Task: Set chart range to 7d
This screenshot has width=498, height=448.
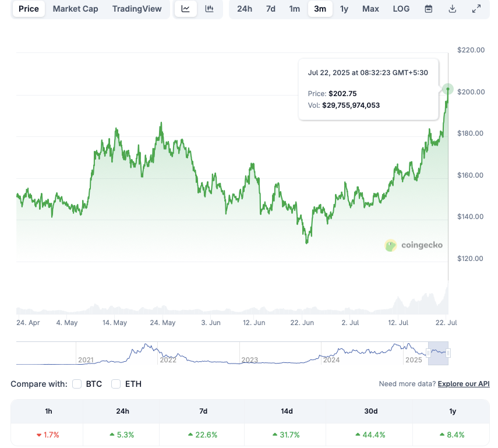Action: (271, 9)
